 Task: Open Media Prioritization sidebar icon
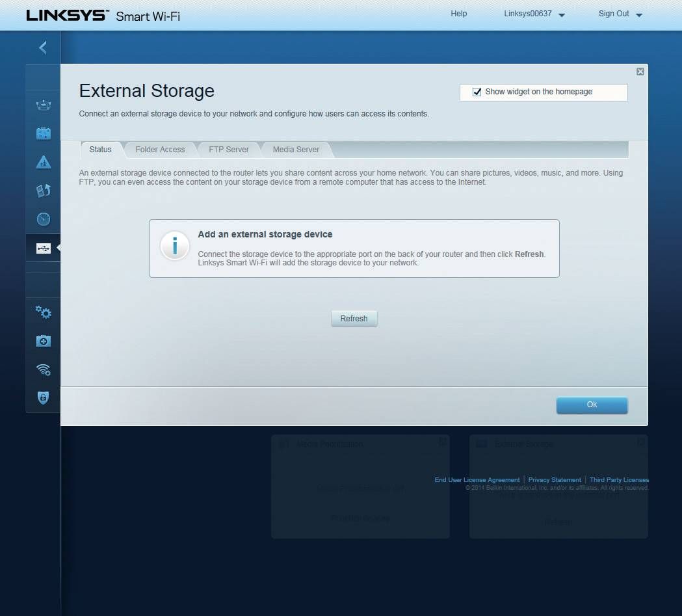point(43,190)
